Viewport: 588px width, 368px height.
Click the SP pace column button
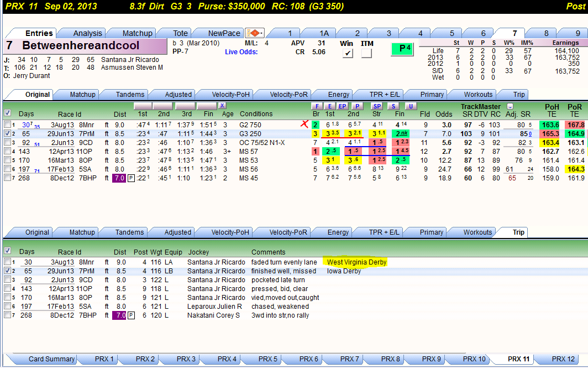pyautogui.click(x=377, y=106)
